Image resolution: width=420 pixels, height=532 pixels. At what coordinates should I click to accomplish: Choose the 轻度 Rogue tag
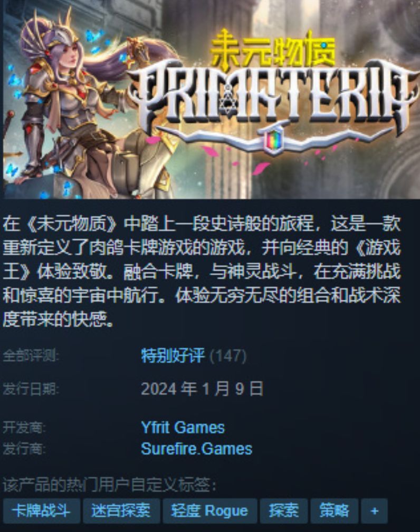209,510
